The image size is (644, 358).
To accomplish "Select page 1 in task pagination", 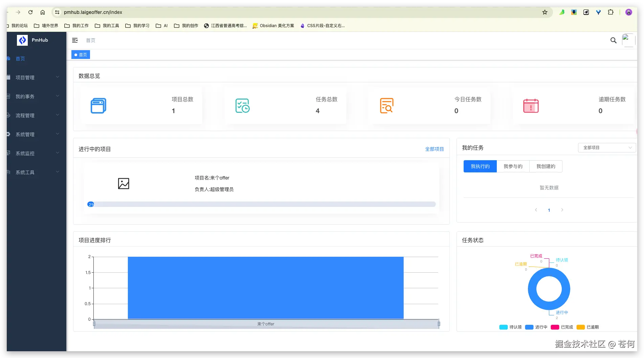I will point(549,210).
